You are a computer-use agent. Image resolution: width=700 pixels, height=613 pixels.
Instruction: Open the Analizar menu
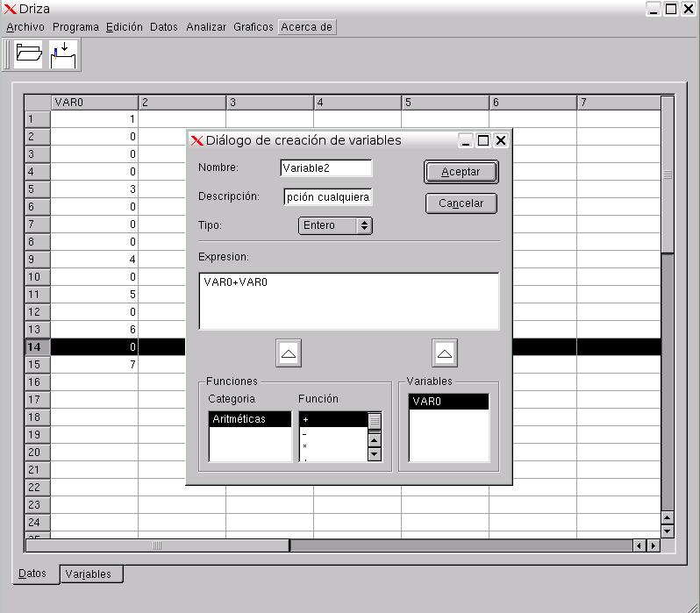(206, 27)
